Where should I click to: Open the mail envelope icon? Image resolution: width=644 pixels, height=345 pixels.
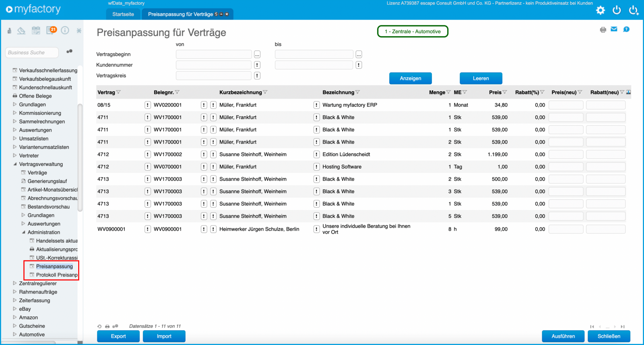click(614, 29)
